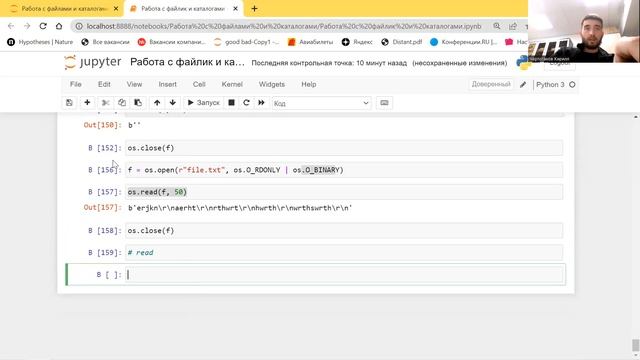Interrupt the kernel with the stop icon
The height and width of the screenshot is (360, 640).
(x=231, y=103)
